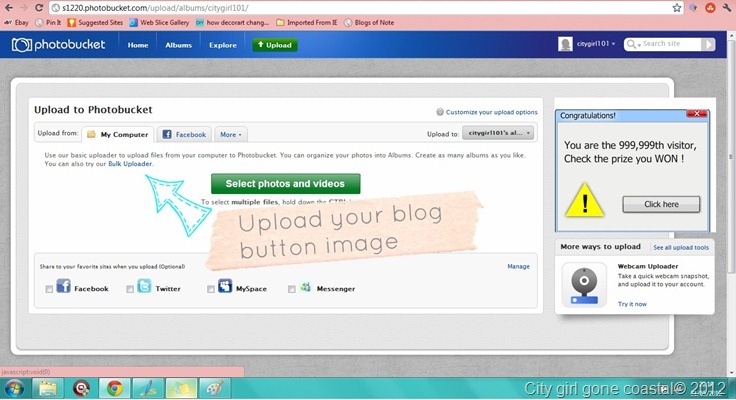Click the red extension icon in Chrome toolbar
This screenshot has width=736, height=400.
point(710,8)
